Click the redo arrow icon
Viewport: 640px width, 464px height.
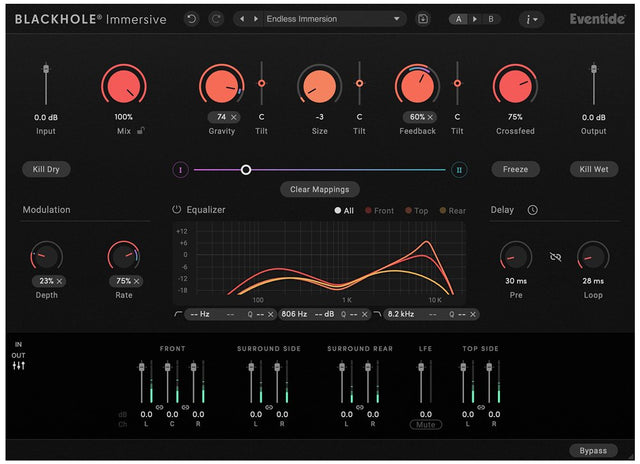pos(216,19)
